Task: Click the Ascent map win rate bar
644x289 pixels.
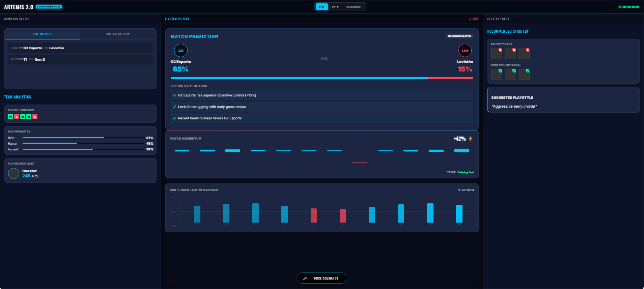Action: coord(83,149)
